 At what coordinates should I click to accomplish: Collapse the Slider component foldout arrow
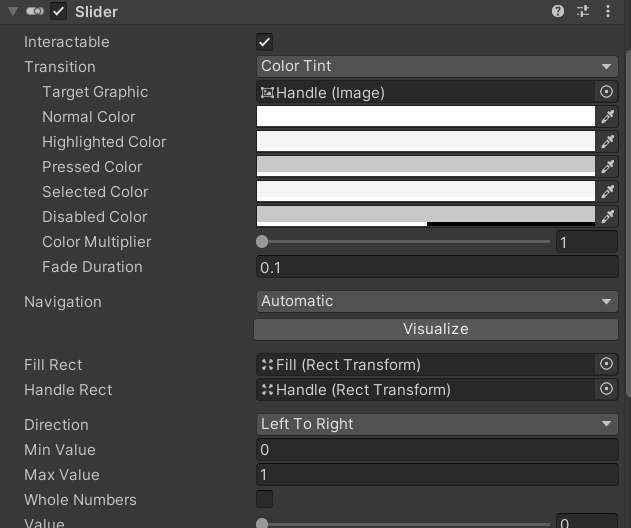coord(13,11)
